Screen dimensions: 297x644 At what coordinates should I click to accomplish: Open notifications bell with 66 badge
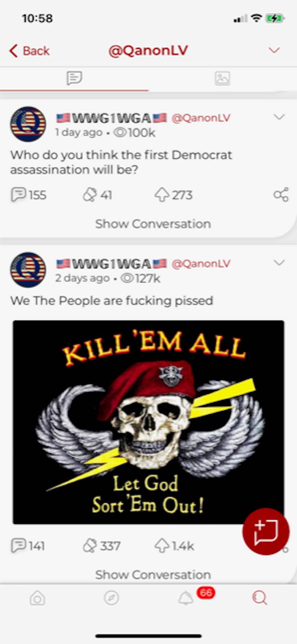tap(186, 598)
